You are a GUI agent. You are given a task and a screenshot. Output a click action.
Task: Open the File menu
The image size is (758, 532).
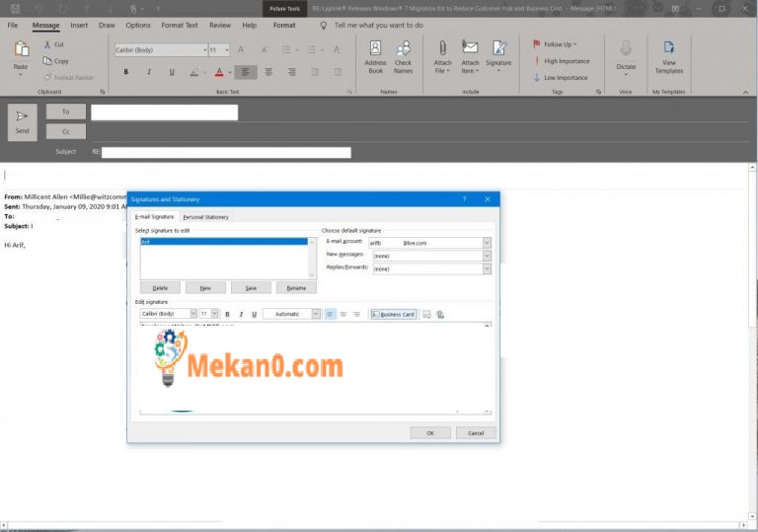(13, 25)
